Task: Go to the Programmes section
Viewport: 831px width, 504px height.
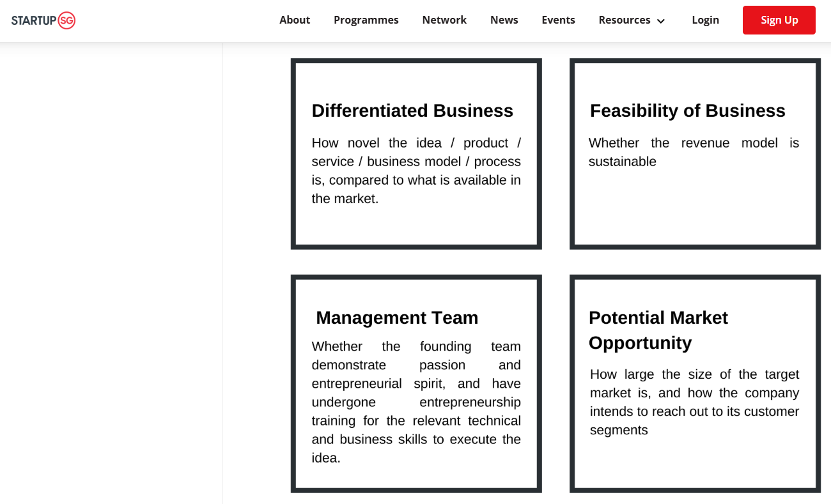Action: click(366, 20)
